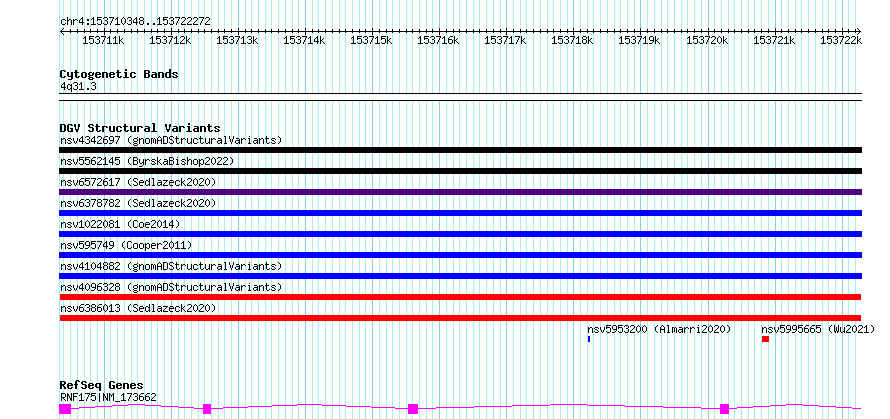Click the black bar of nsv4342697
This screenshot has height=419, width=890.
[x=461, y=150]
